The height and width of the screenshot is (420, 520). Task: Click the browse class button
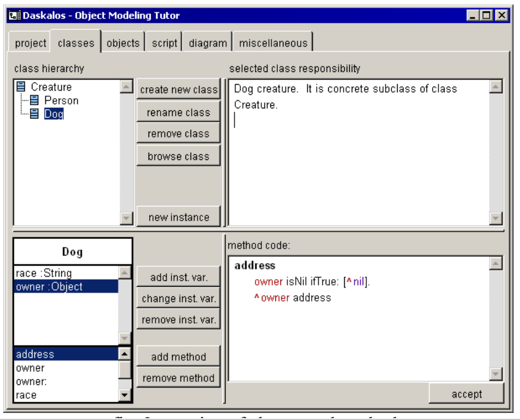point(178,156)
